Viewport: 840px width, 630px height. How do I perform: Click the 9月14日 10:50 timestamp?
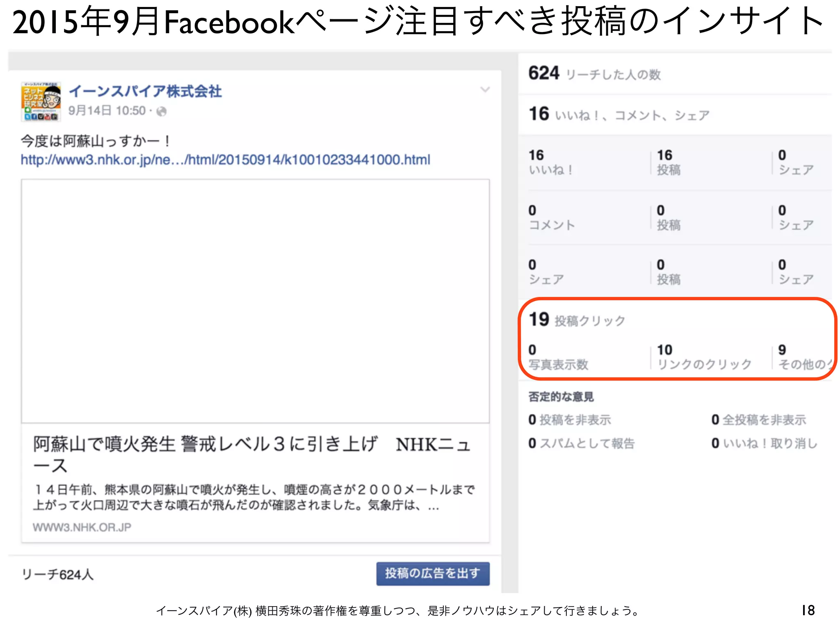coord(107,111)
